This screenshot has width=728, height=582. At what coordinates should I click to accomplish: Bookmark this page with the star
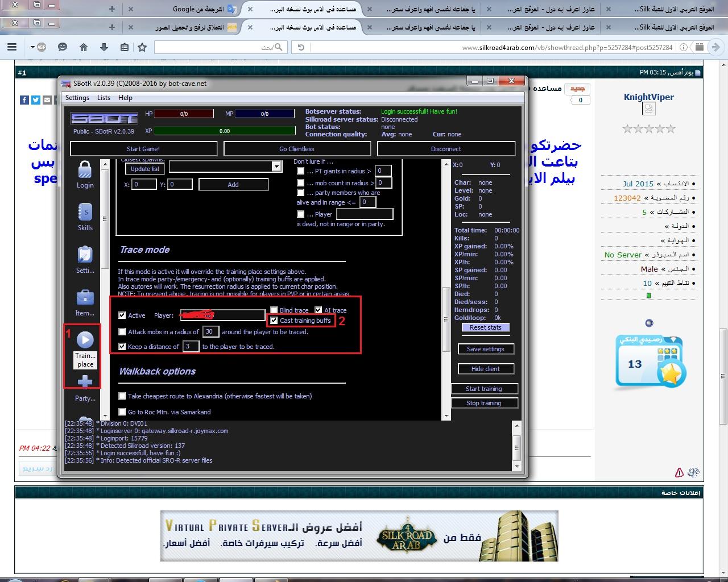click(x=142, y=47)
